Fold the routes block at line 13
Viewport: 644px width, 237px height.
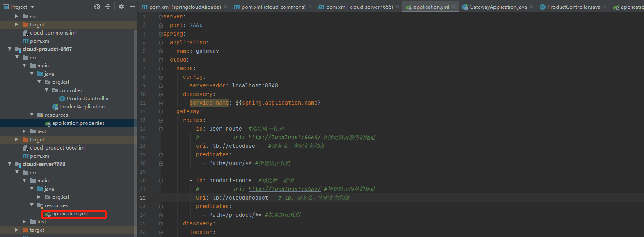tap(161, 120)
